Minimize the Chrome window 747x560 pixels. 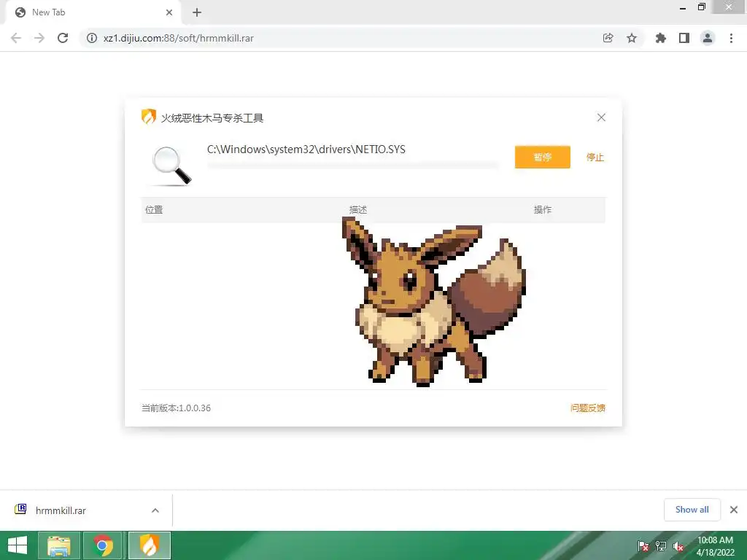(682, 7)
